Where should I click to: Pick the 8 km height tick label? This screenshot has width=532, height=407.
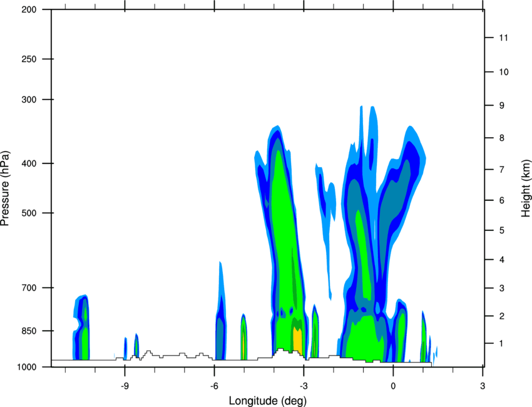click(x=501, y=138)
